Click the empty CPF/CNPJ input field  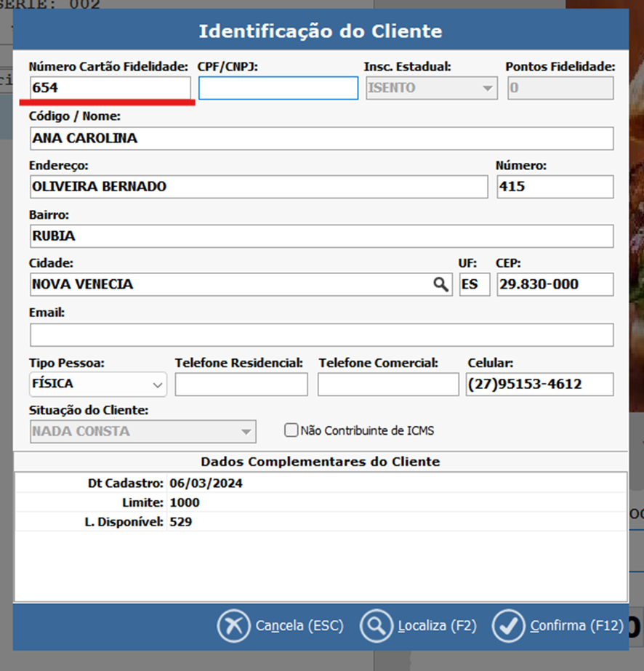point(278,88)
